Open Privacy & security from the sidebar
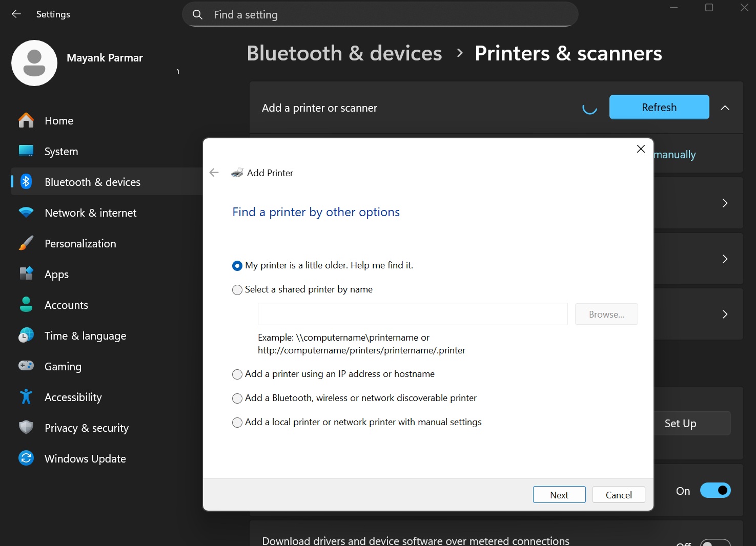 click(x=26, y=428)
